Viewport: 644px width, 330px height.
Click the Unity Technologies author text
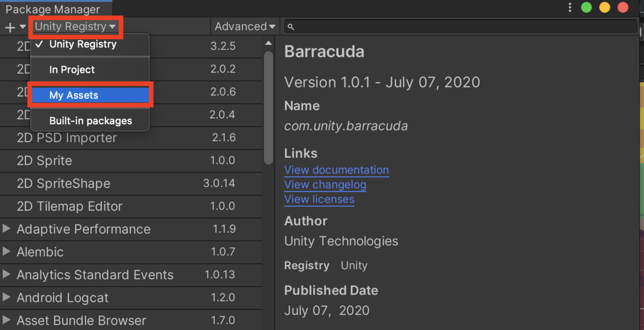point(341,241)
